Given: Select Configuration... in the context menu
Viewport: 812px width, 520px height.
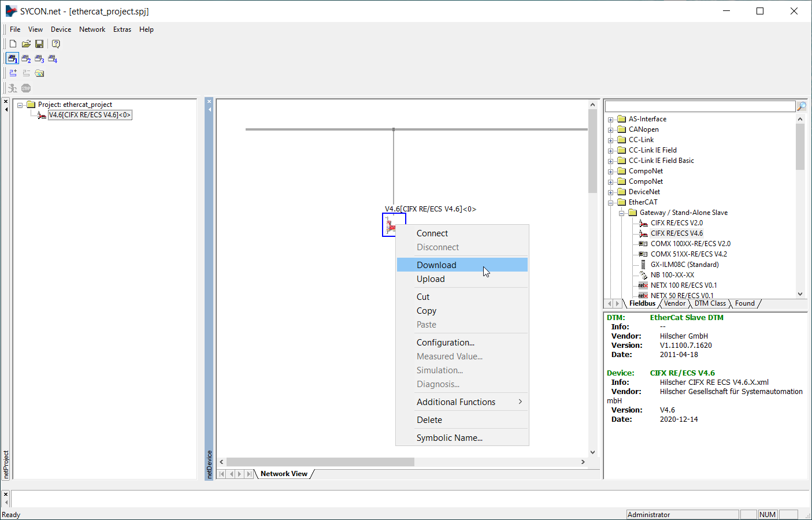Looking at the screenshot, I should pos(445,343).
